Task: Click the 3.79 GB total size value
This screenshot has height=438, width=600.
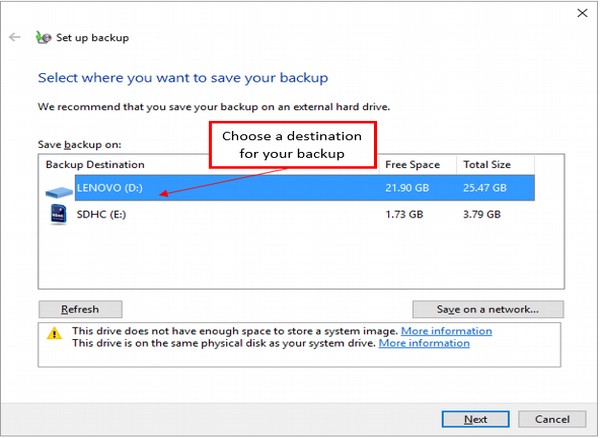Action: (x=486, y=214)
